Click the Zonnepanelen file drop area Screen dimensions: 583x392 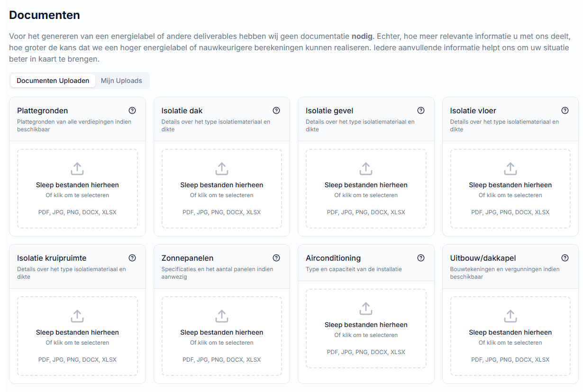point(221,337)
